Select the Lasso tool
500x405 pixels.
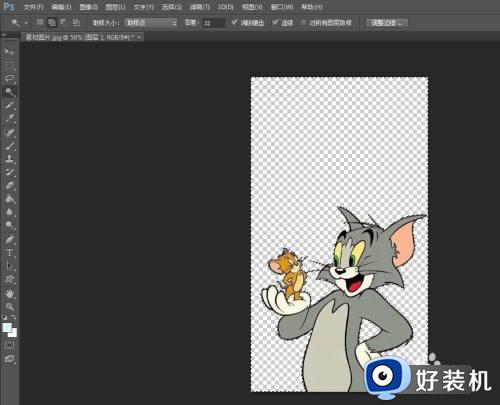[9, 79]
